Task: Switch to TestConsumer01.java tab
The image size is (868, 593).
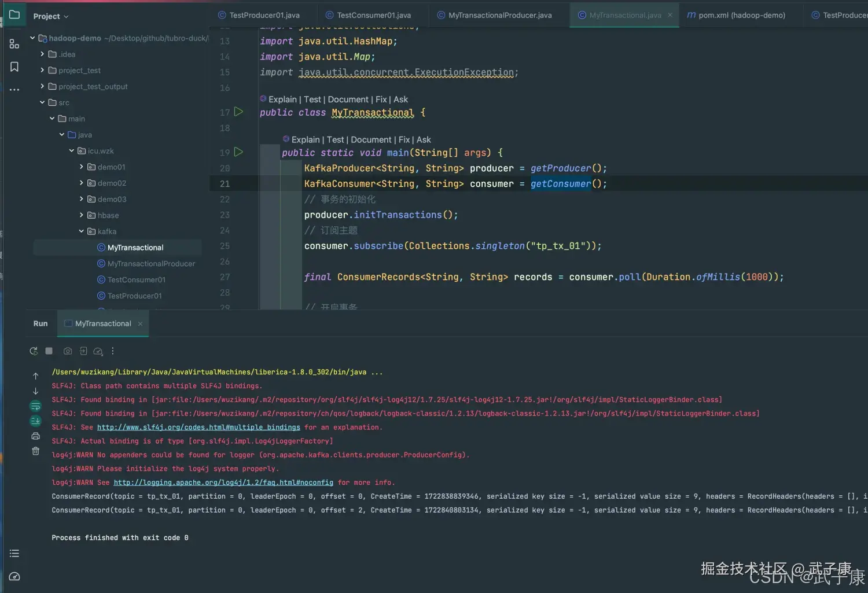Action: point(368,15)
